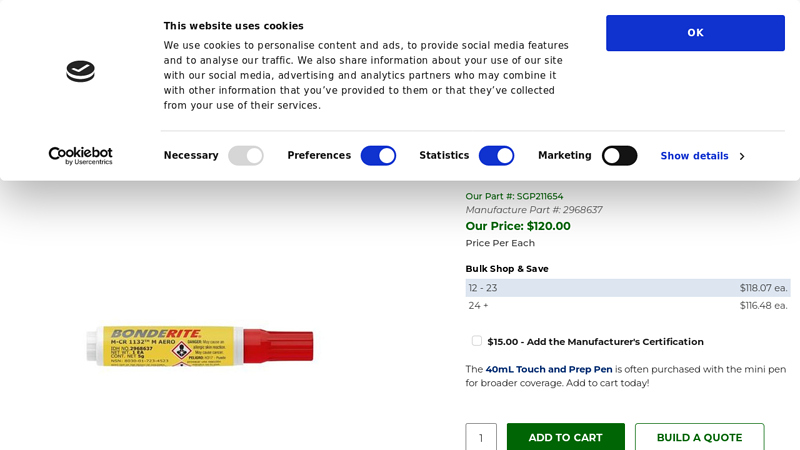Toggle the Necessary cookies switch
Image resolution: width=800 pixels, height=450 pixels.
click(x=245, y=156)
